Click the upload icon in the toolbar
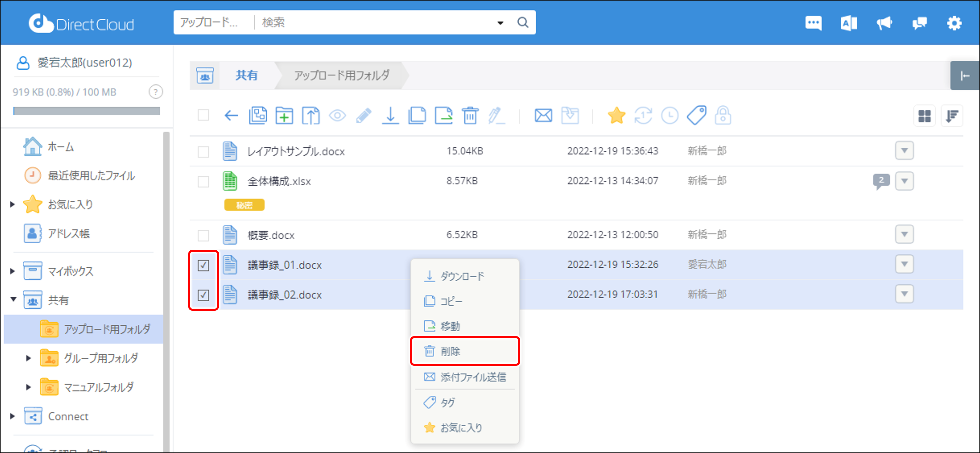This screenshot has width=980, height=453. click(311, 115)
